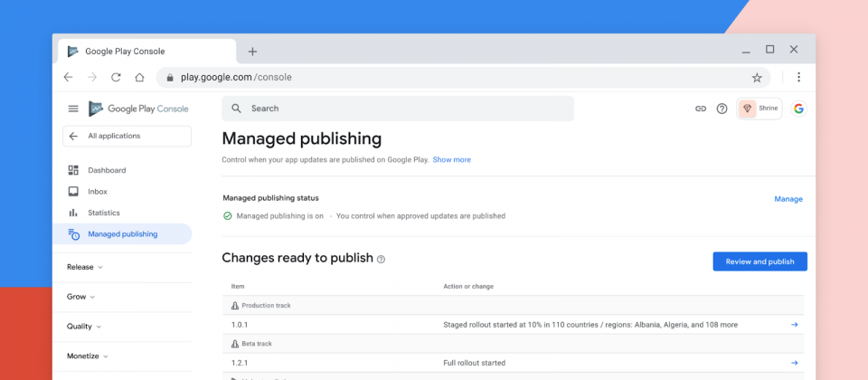Open the Dashboard page
This screenshot has height=380, width=868.
(x=107, y=170)
